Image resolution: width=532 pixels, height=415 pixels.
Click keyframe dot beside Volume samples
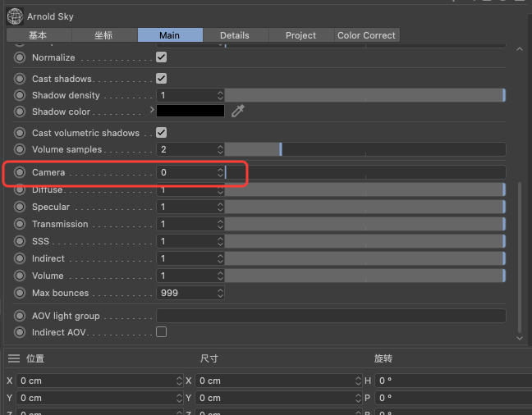[x=20, y=149]
